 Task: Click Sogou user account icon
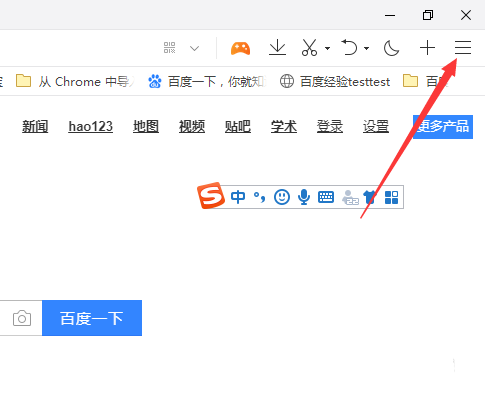[350, 197]
